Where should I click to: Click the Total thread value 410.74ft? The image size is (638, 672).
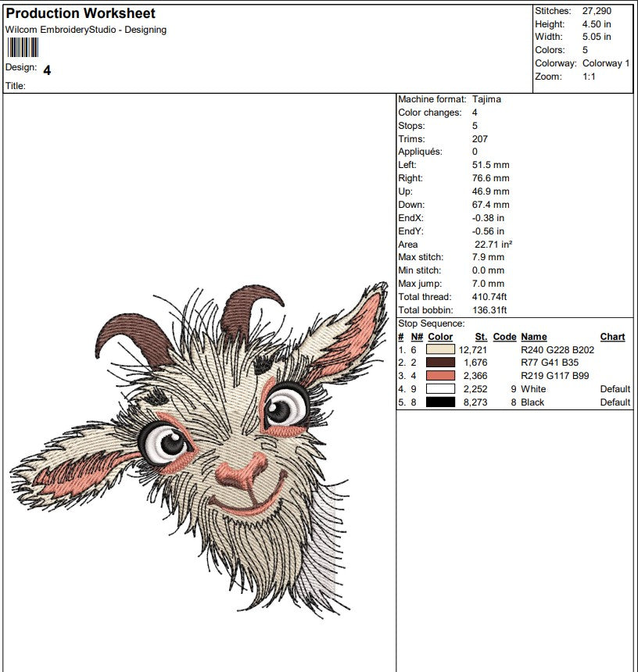489,297
